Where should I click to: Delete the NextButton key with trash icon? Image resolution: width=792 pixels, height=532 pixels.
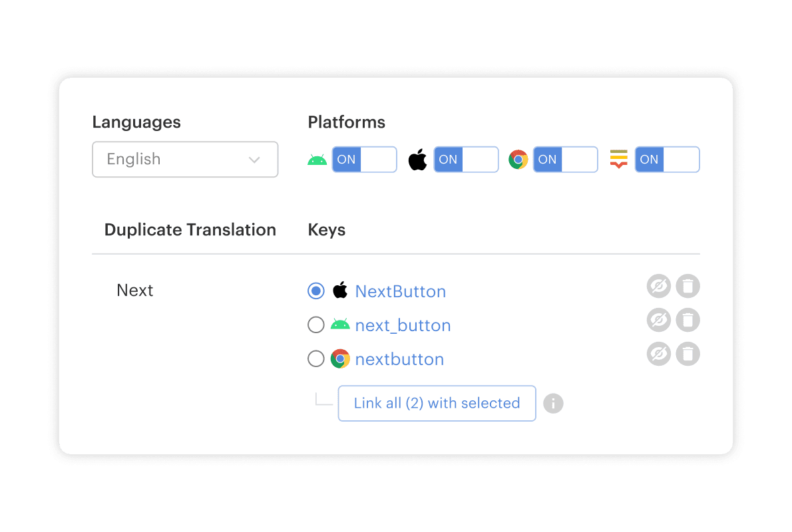point(688,287)
